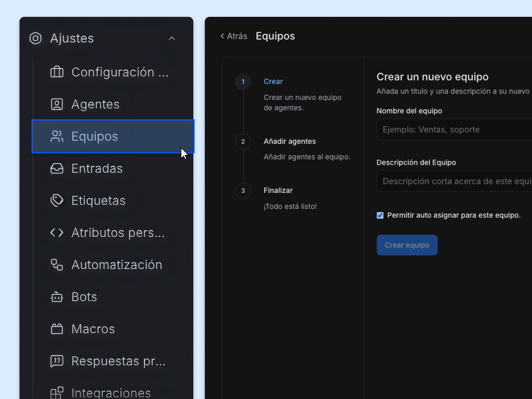Click the Etiquetas tag icon

[57, 200]
